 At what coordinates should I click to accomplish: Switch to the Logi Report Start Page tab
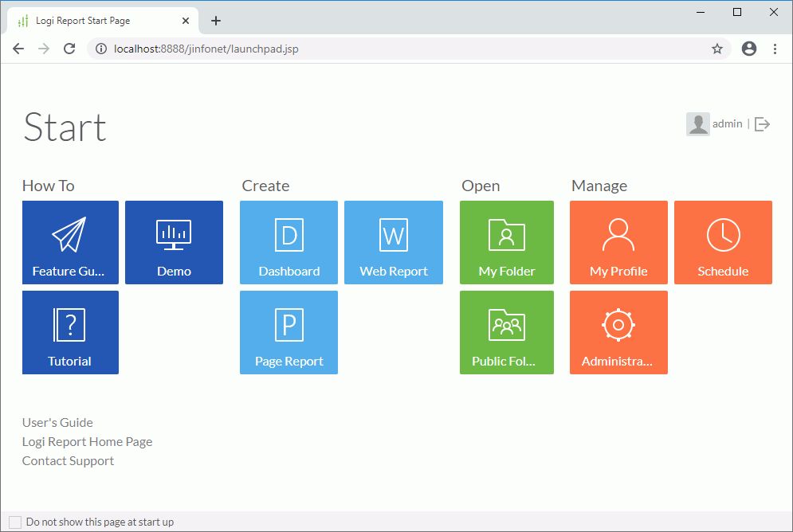coord(96,20)
